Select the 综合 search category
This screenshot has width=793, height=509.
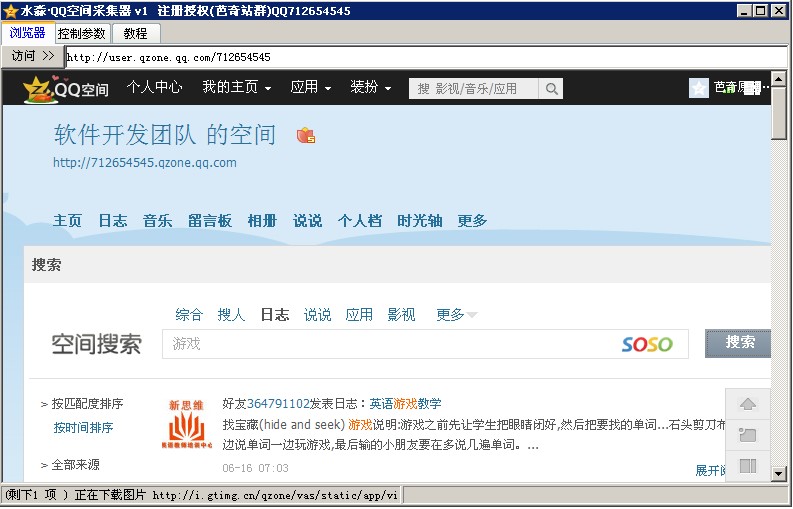pyautogui.click(x=189, y=315)
